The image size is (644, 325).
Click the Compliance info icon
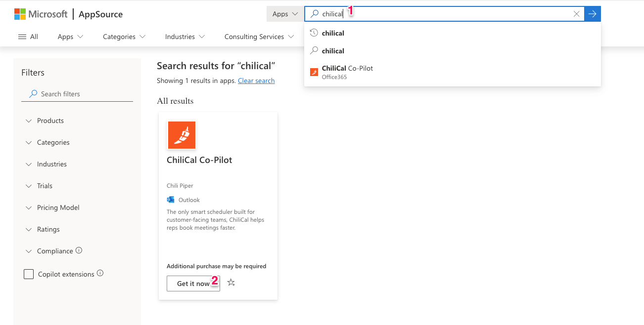(79, 250)
